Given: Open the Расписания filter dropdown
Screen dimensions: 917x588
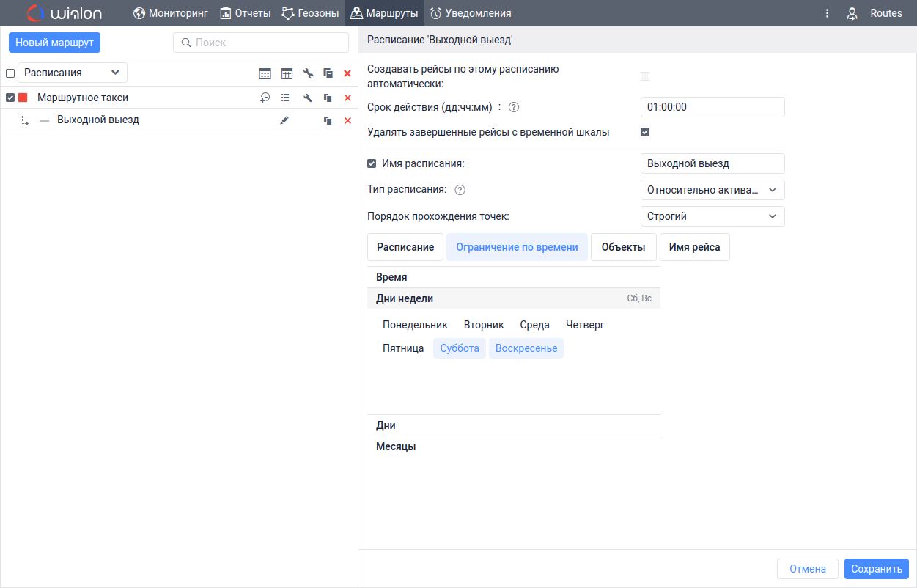Looking at the screenshot, I should tap(72, 73).
